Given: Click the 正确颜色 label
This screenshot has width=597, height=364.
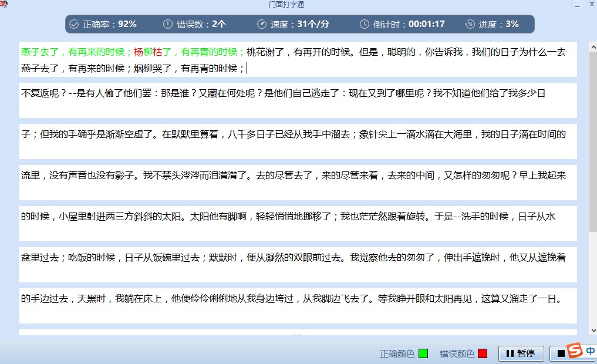Looking at the screenshot, I should (x=397, y=353).
